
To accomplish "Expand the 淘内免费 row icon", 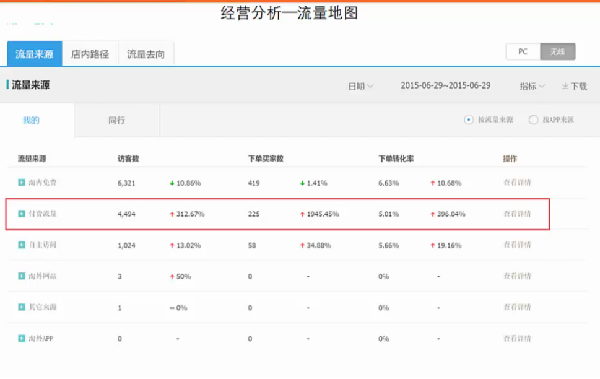I will (22, 182).
